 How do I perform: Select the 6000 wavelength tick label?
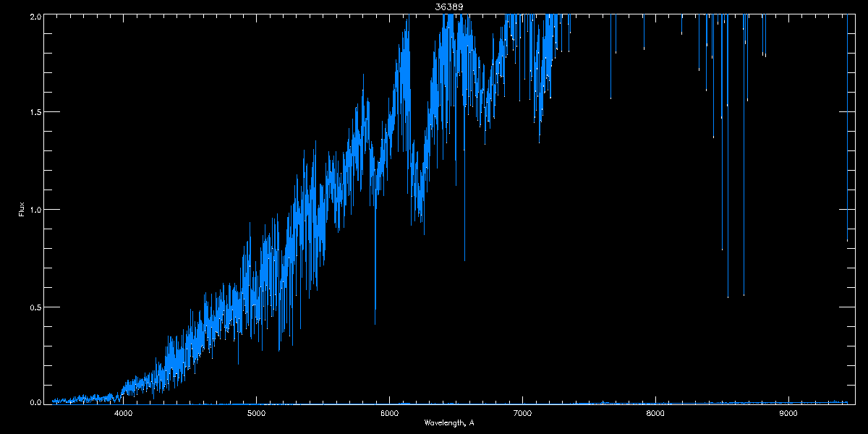tap(389, 414)
